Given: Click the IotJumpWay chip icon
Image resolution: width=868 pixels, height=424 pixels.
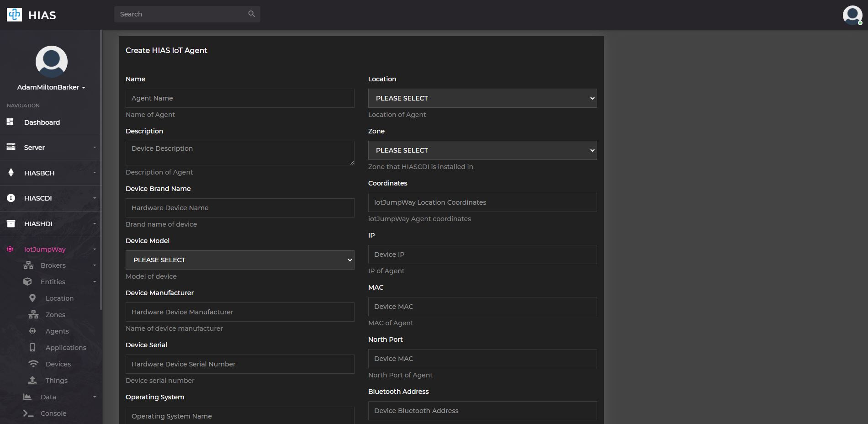Looking at the screenshot, I should coord(10,249).
